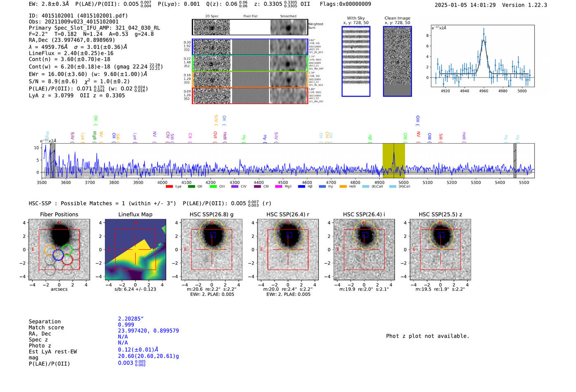Viewport: 576px width, 392px height.
Task: Open the HSC SSP(26.4) i cutout
Action: point(364,250)
